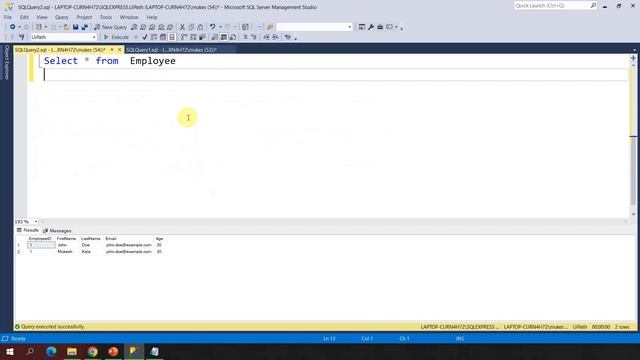Close the SQLQuery2.sql tab
This screenshot has height=360, width=640.
120,50
